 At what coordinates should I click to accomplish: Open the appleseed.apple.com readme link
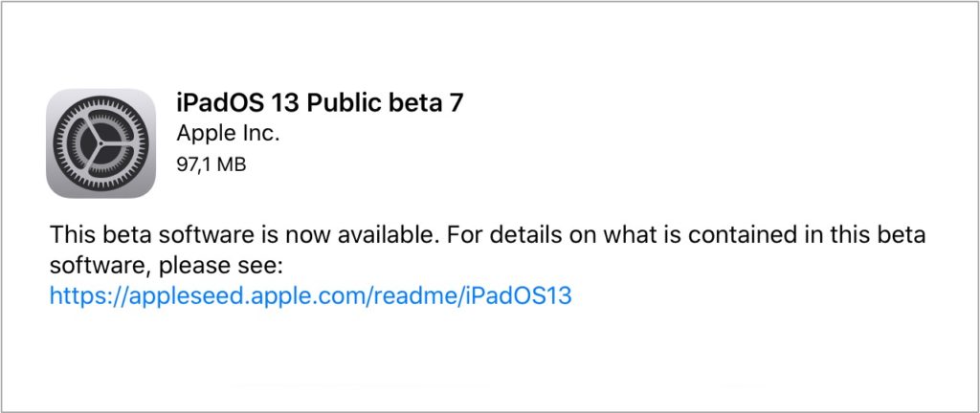pyautogui.click(x=310, y=295)
